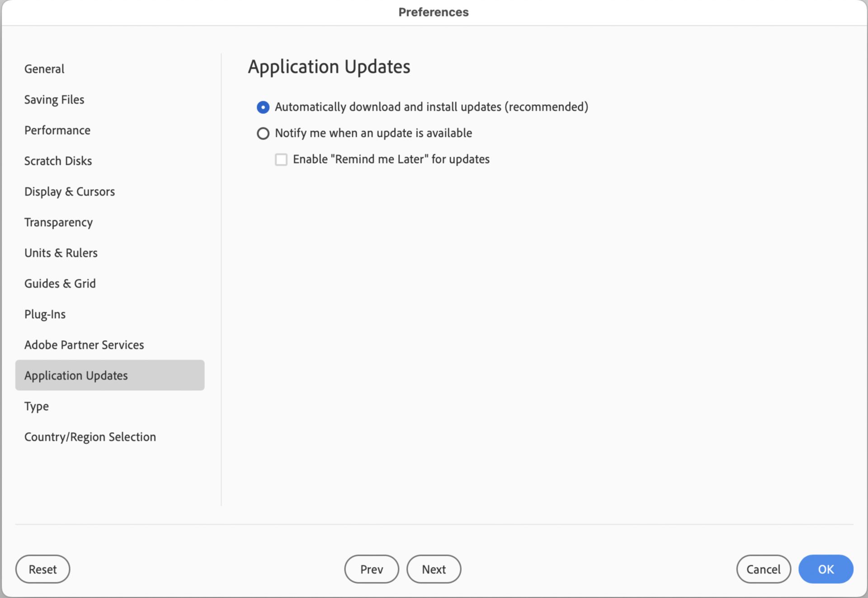Navigate to Guides & Grid preferences
This screenshot has width=868, height=598.
[60, 283]
